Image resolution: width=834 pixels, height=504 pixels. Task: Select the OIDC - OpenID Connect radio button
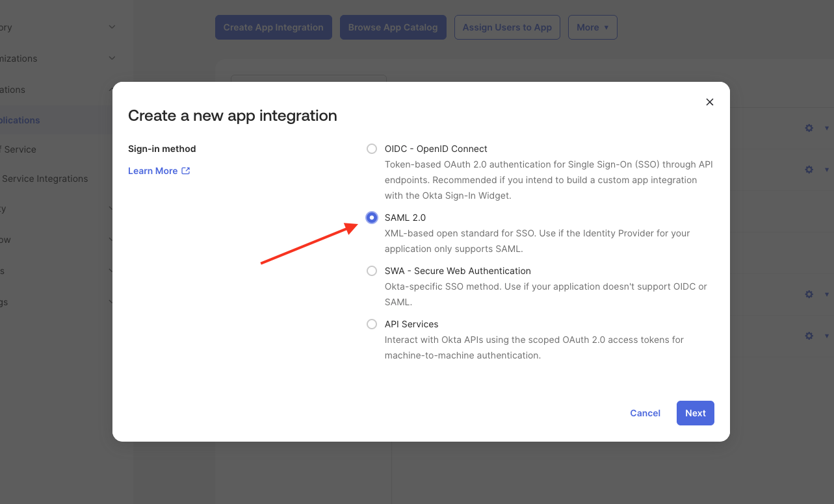372,149
